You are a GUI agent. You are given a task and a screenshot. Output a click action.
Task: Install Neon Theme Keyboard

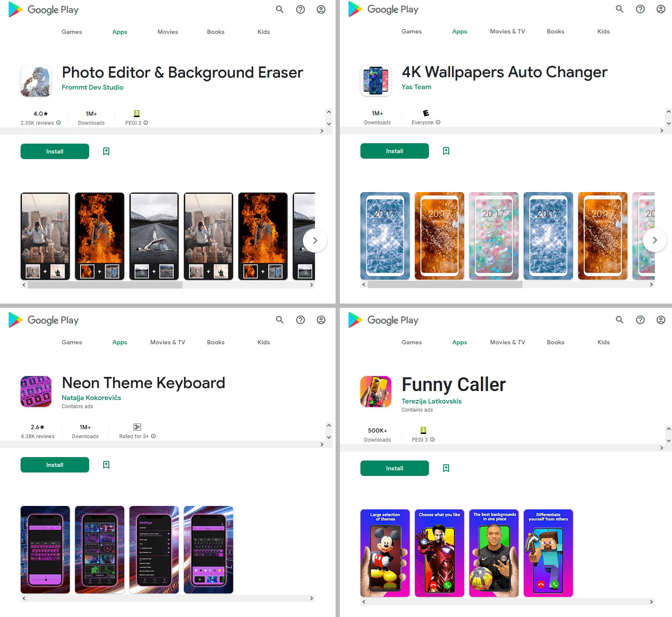tap(55, 465)
